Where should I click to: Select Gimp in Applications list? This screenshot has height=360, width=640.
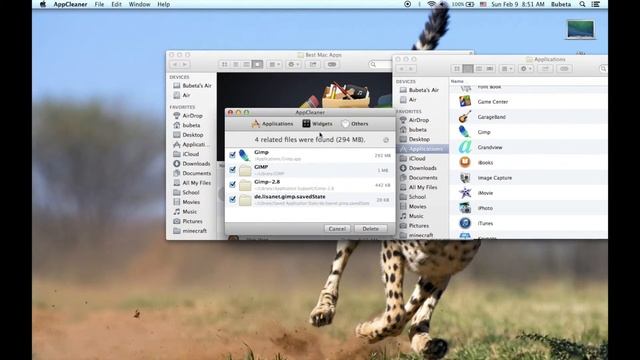[528, 132]
